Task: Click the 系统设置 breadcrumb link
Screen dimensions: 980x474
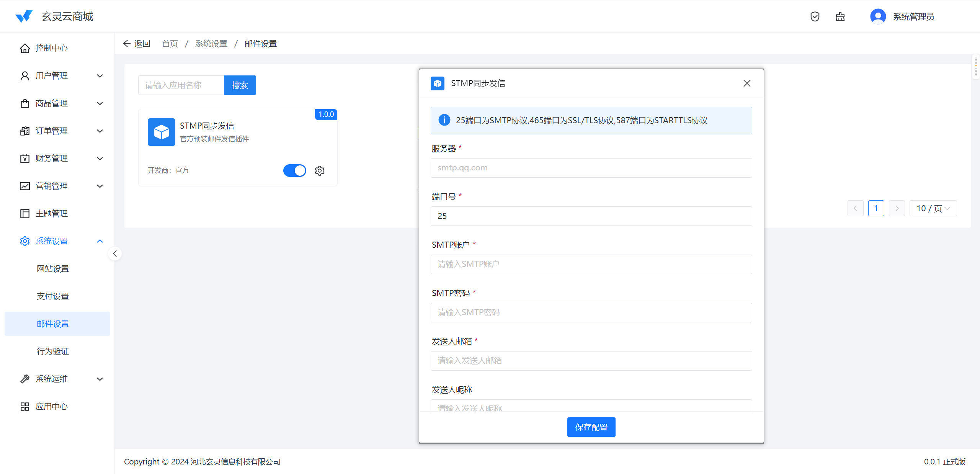Action: click(211, 44)
